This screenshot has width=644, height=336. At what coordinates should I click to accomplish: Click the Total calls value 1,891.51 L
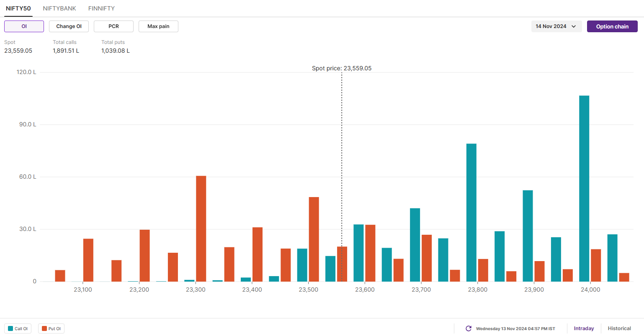66,51
